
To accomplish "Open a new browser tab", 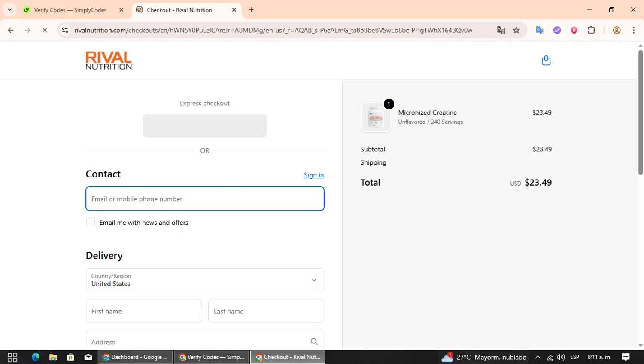I will click(251, 10).
